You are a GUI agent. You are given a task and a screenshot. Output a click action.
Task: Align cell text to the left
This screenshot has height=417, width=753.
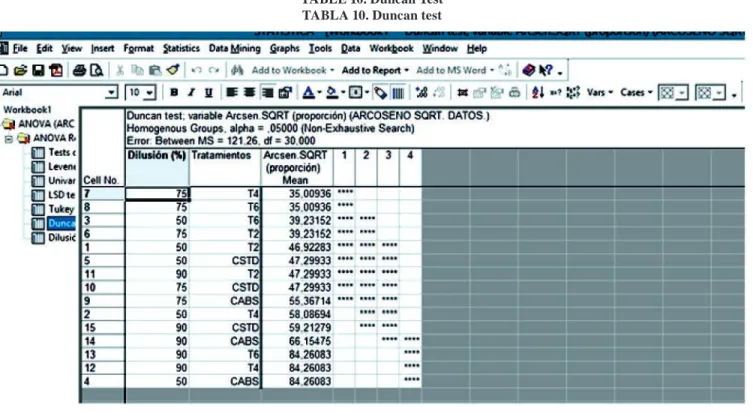[232, 92]
